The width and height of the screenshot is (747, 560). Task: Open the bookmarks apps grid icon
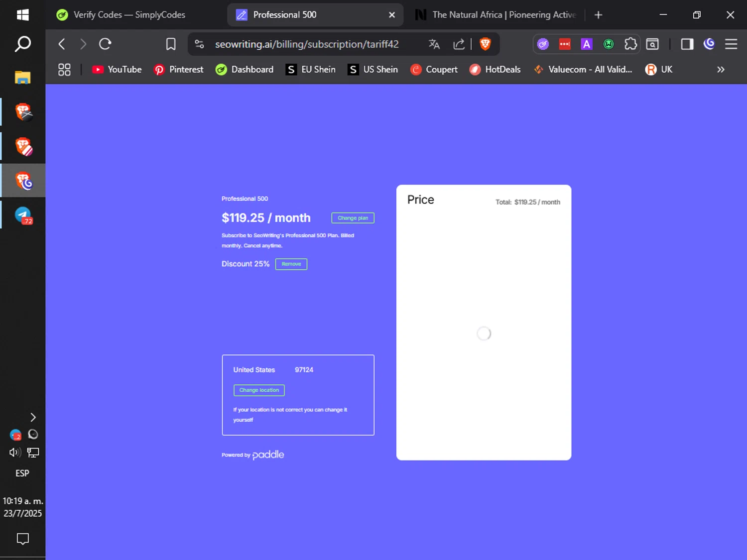(x=64, y=70)
